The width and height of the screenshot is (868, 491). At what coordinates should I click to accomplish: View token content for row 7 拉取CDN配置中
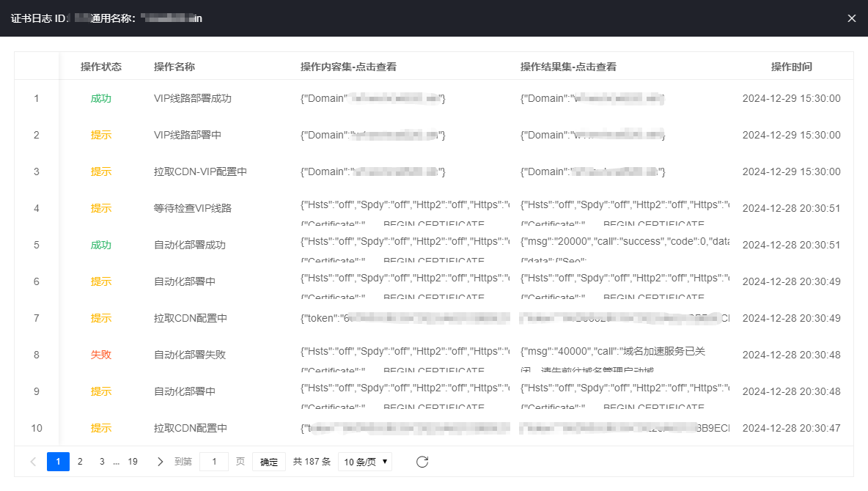[x=405, y=318]
